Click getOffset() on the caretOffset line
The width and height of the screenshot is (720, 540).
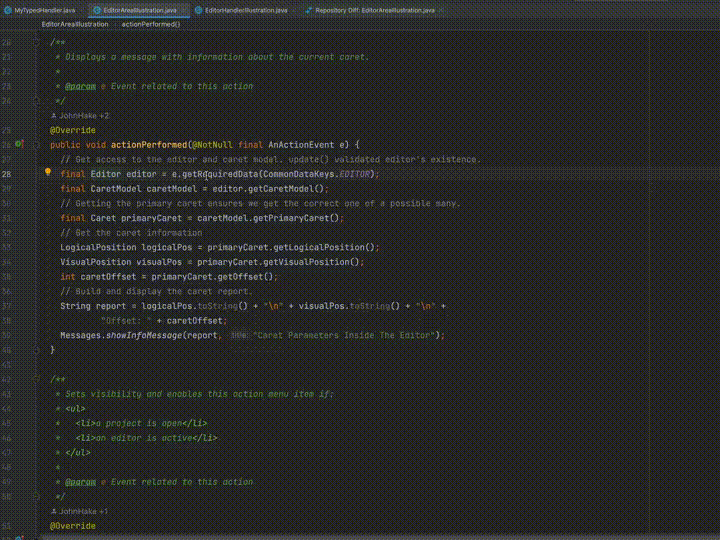click(245, 277)
